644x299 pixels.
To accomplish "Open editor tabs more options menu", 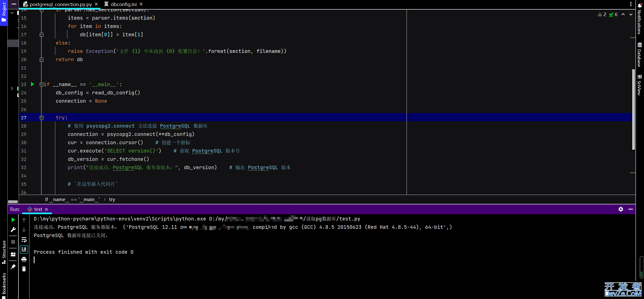I will [x=631, y=4].
